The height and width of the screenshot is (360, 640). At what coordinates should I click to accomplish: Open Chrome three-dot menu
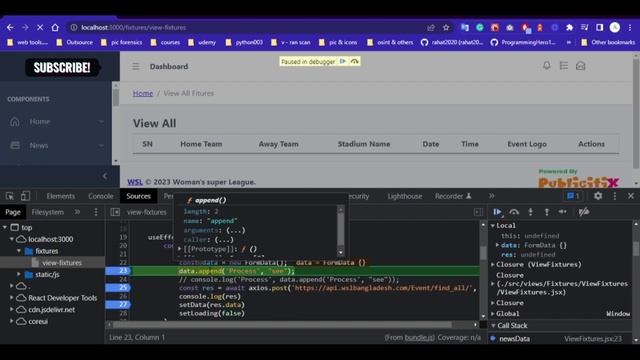630,27
